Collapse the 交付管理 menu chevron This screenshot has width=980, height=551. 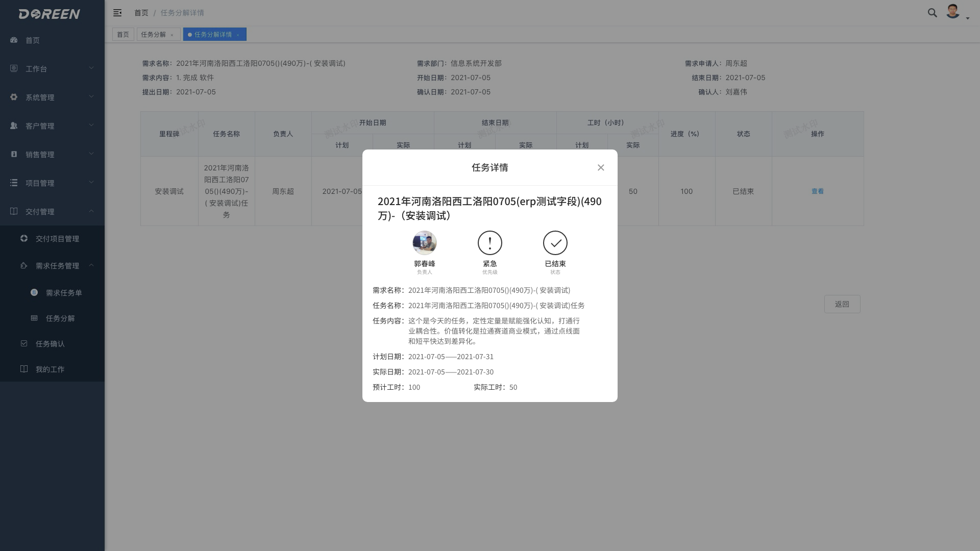tap(91, 211)
